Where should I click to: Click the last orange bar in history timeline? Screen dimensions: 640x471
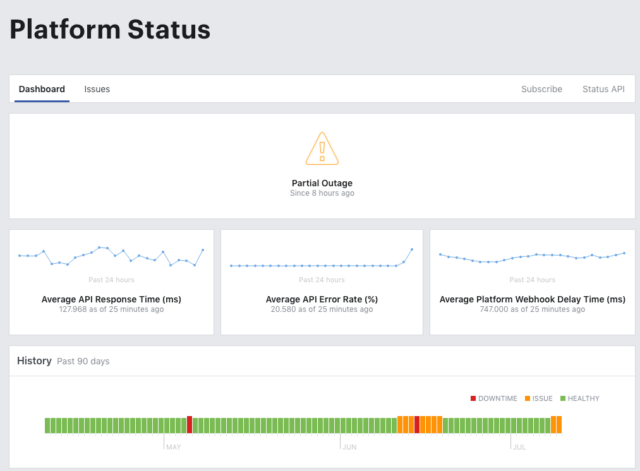[559, 424]
